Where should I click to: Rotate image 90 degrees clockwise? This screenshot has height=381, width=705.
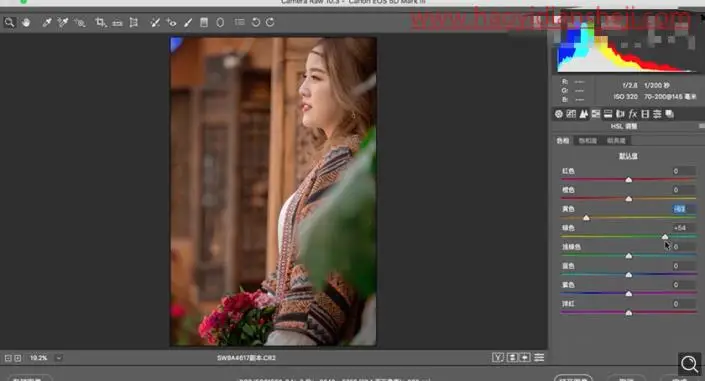tap(270, 22)
